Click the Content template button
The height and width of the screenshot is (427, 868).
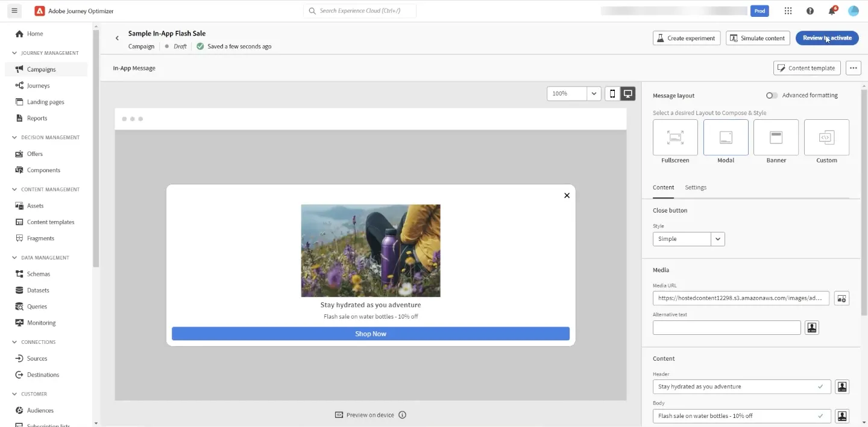pyautogui.click(x=807, y=68)
